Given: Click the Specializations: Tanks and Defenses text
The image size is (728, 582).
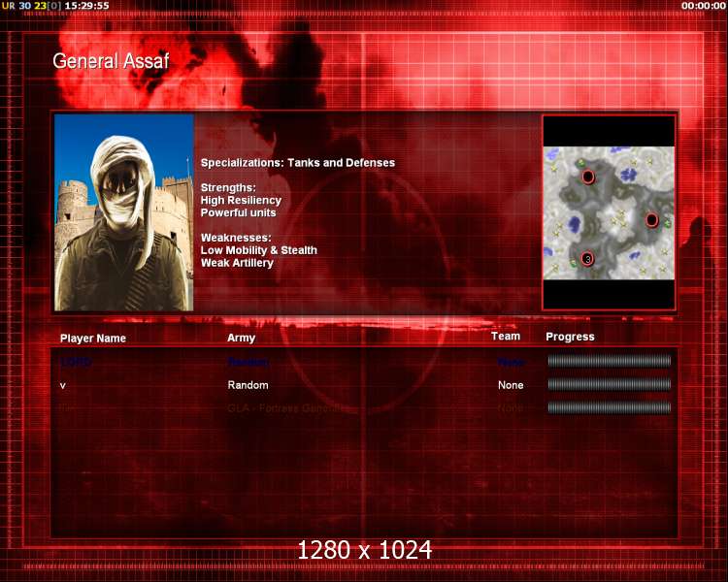Looking at the screenshot, I should point(298,163).
